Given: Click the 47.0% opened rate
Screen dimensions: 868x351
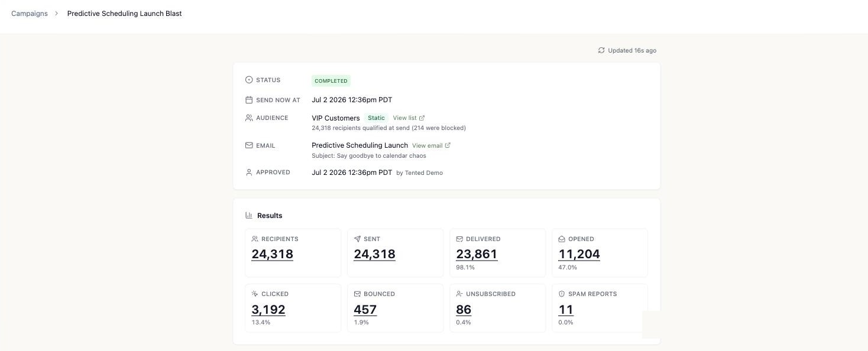Looking at the screenshot, I should point(568,267).
